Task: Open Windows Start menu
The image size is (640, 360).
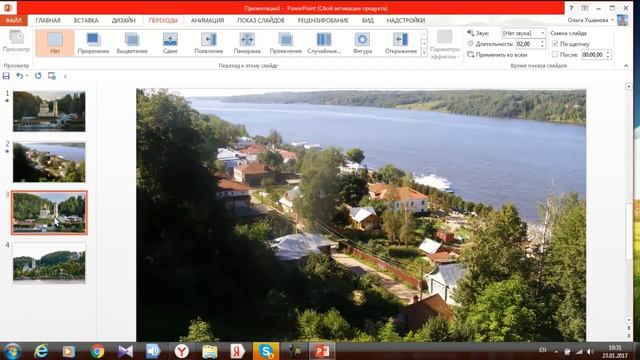Action: 13,351
